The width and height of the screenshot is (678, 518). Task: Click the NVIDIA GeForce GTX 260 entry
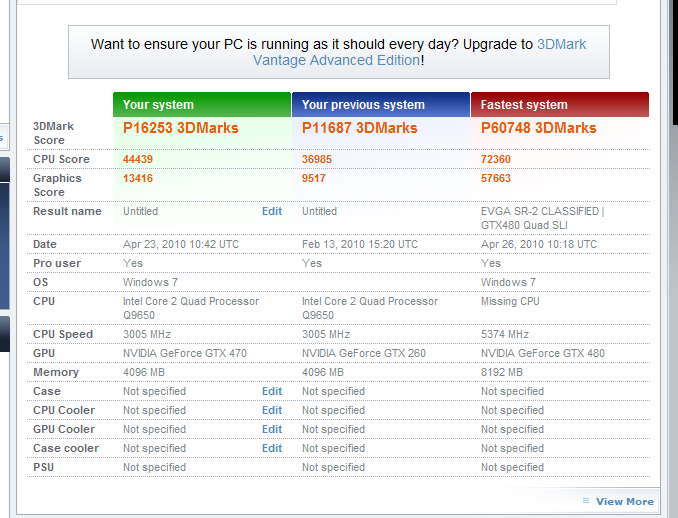[x=364, y=353]
